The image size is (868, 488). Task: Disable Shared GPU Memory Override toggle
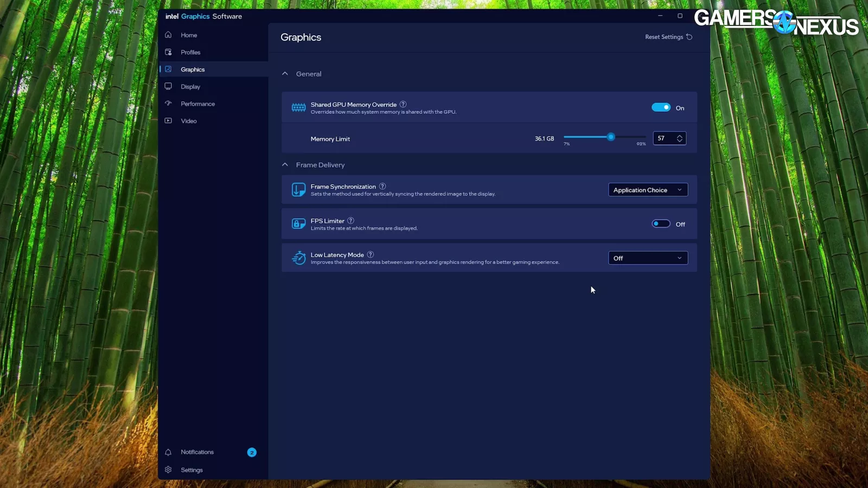661,107
